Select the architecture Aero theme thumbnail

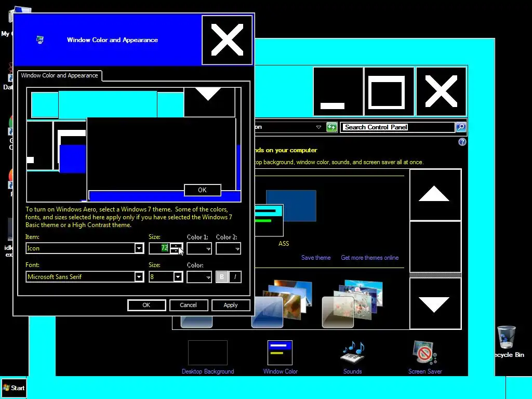[282, 303]
